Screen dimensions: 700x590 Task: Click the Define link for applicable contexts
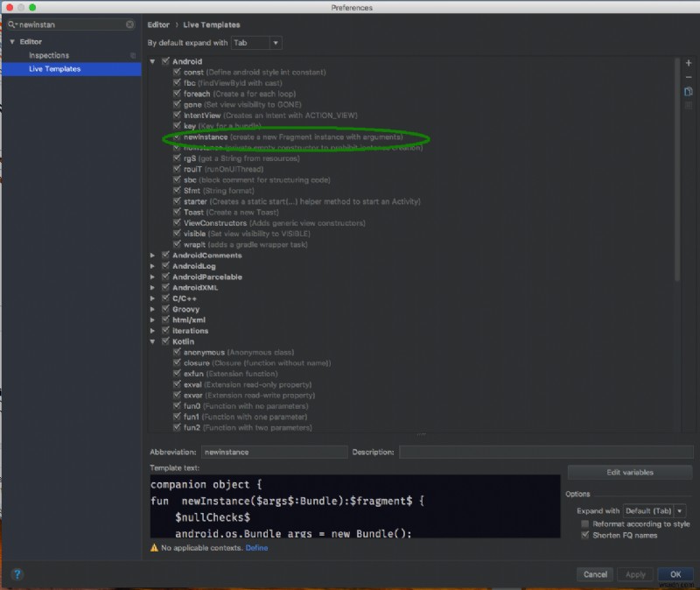pos(256,546)
